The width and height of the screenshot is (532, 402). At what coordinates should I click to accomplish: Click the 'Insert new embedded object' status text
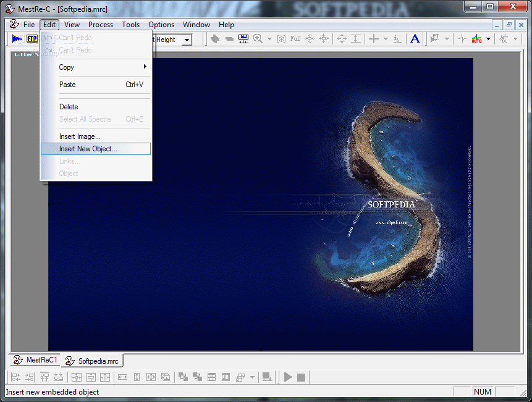click(x=53, y=392)
